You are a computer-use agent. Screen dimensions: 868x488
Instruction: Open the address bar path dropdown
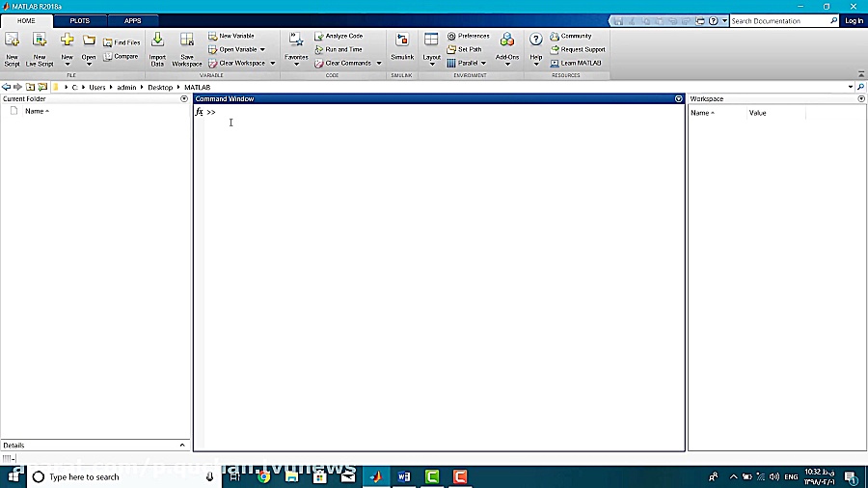click(851, 87)
